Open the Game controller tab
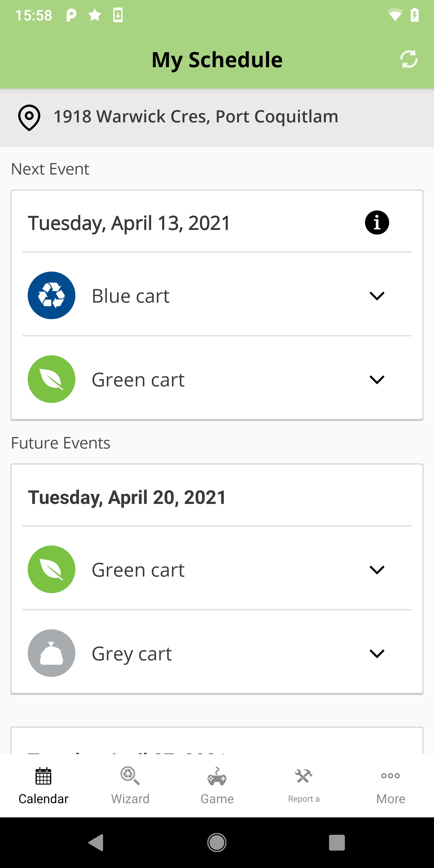Screen dimensions: 434x868 [x=217, y=786]
